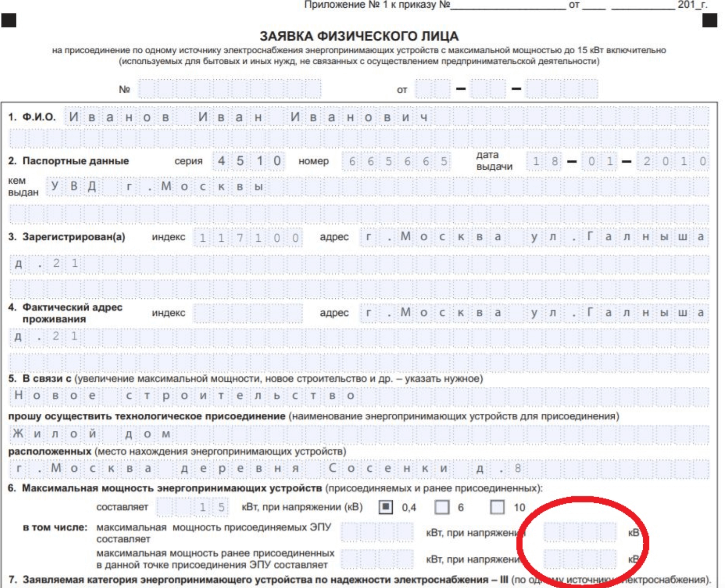Uncheck the 0,4 kV voltage checkbox

386,507
